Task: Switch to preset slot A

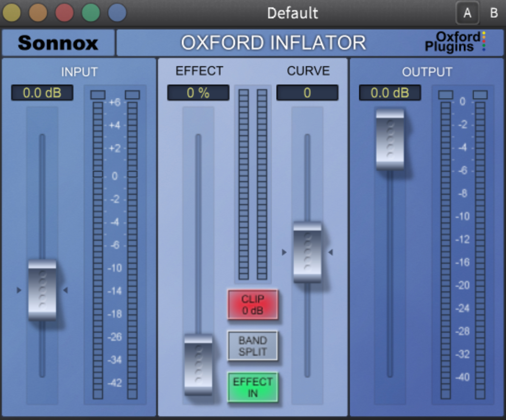Action: 467,13
